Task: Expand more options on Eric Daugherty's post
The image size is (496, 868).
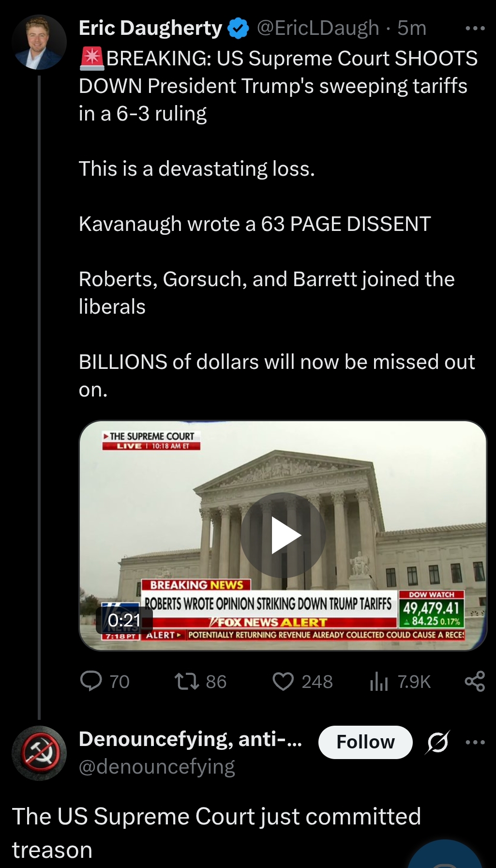Action: pyautogui.click(x=475, y=28)
